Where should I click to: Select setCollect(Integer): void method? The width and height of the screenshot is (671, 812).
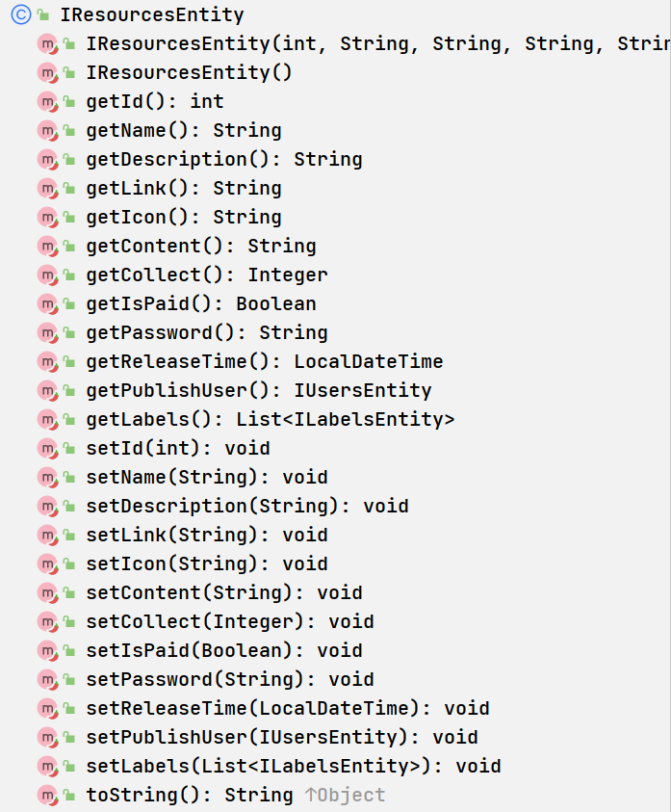[230, 621]
